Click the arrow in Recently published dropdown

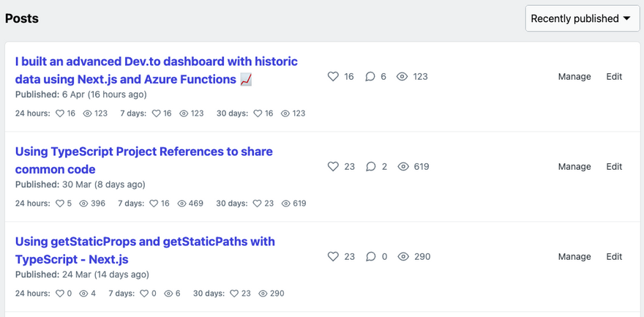click(x=626, y=18)
